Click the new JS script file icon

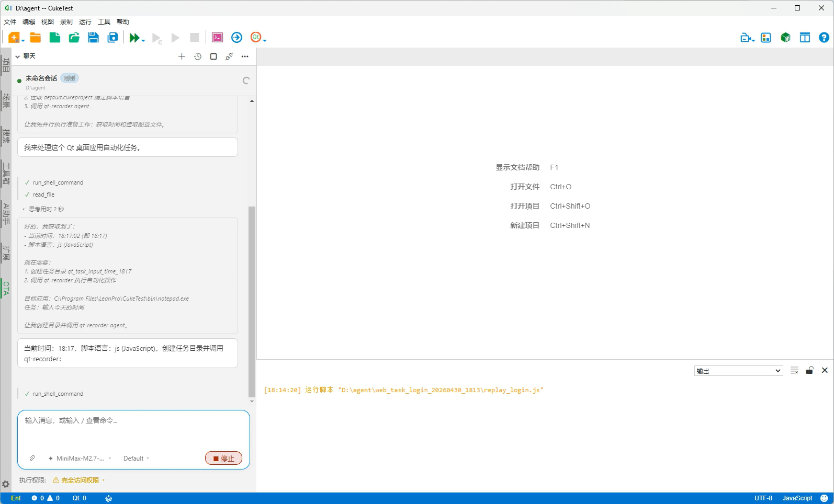pos(14,38)
